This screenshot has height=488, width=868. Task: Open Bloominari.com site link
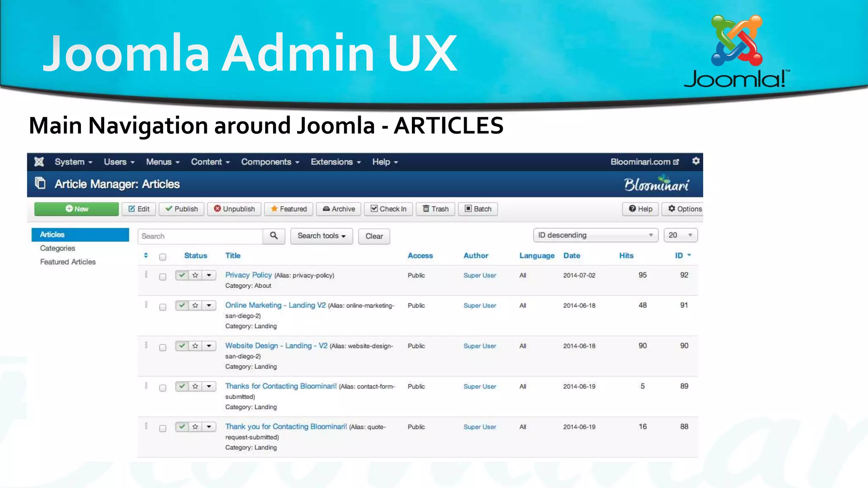(x=645, y=162)
